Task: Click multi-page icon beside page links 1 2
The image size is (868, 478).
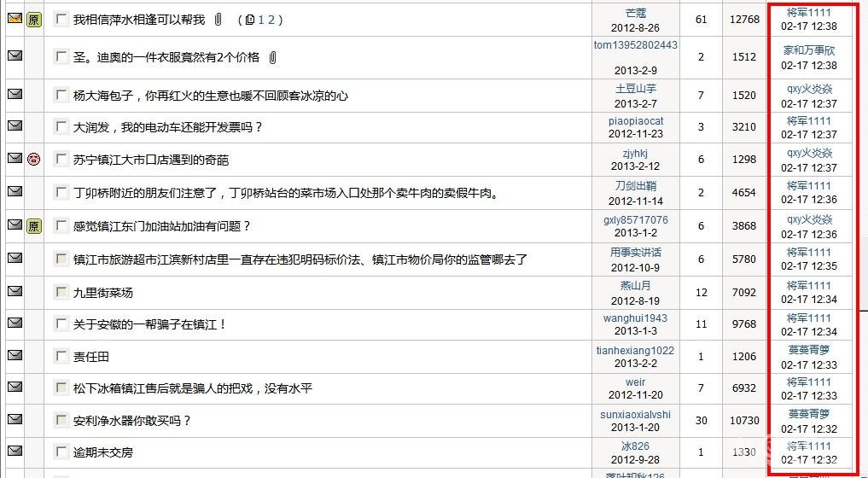Action: [250, 20]
